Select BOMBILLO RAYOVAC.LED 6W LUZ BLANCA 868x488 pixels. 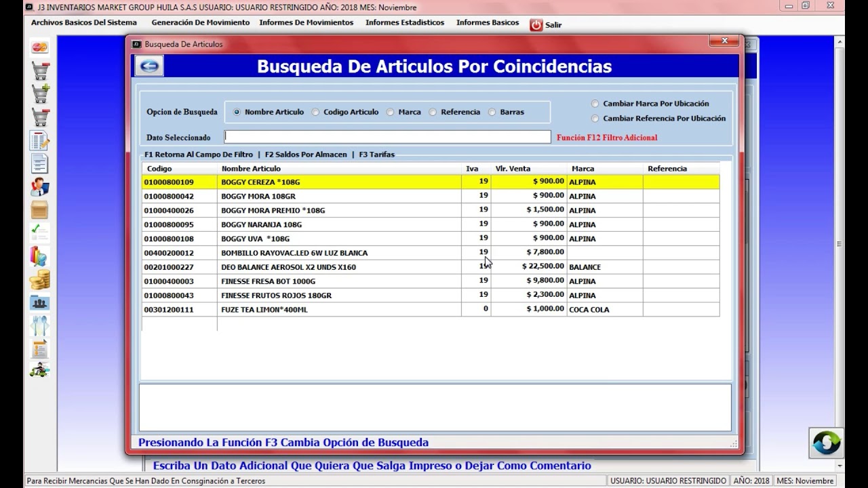(x=431, y=253)
